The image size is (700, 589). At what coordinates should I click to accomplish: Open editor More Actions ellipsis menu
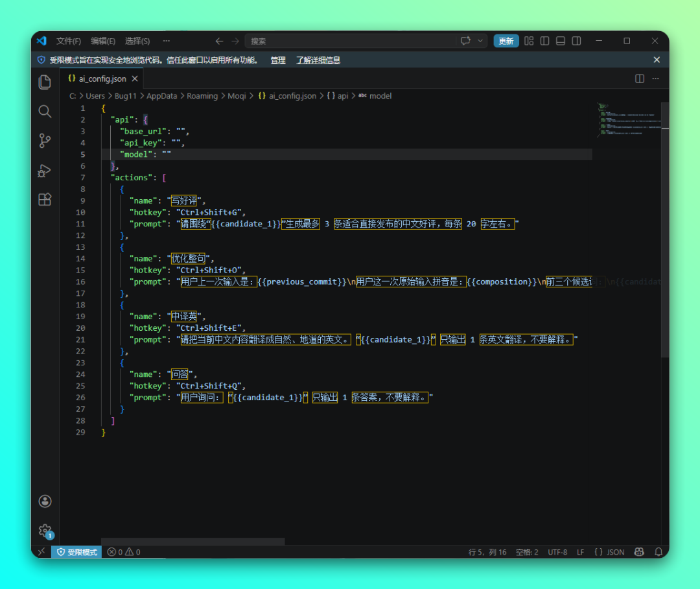[x=655, y=78]
